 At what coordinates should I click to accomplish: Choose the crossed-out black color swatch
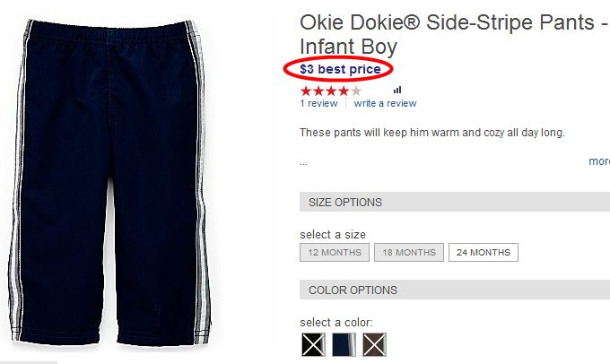point(313,345)
